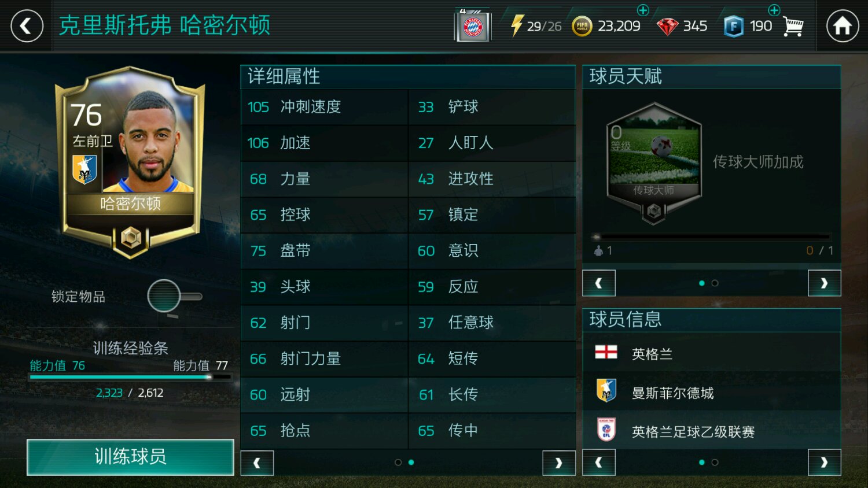
Task: Click the training experience progress bar
Action: [x=131, y=377]
